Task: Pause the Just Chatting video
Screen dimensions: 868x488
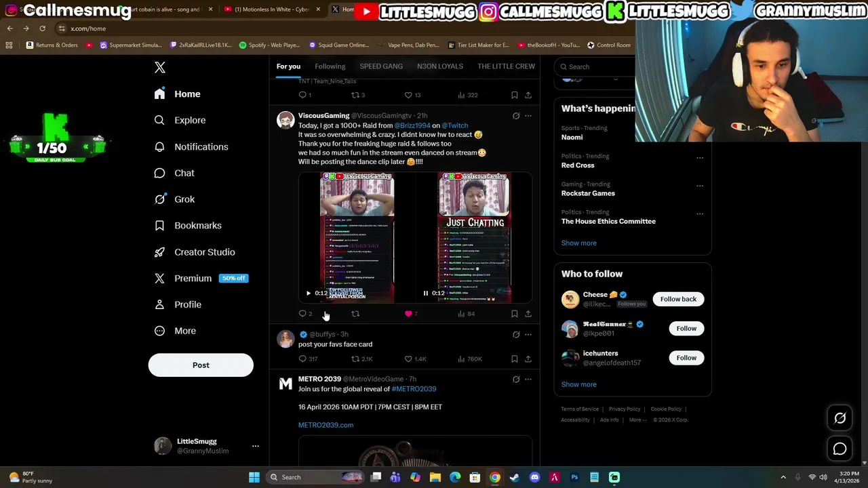Action: tap(426, 293)
